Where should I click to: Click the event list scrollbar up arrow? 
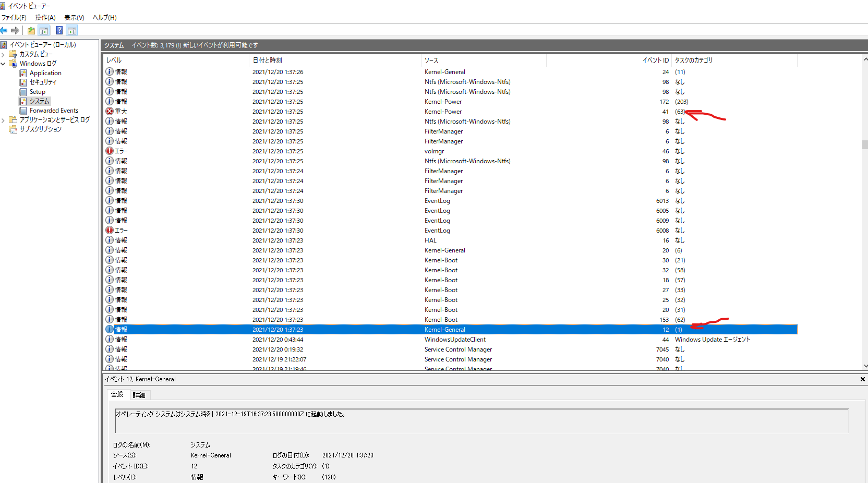click(x=865, y=59)
